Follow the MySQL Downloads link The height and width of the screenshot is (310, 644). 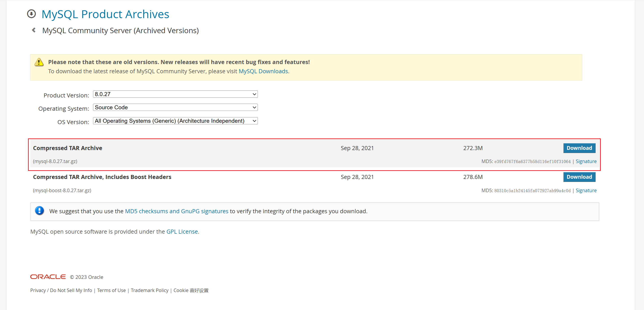[x=263, y=71]
